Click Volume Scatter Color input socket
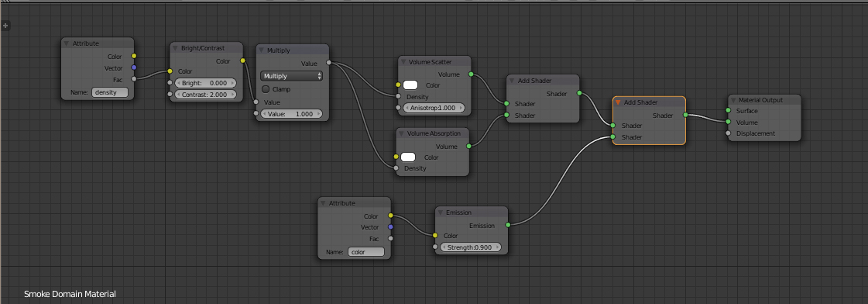The width and height of the screenshot is (868, 304). tap(398, 85)
